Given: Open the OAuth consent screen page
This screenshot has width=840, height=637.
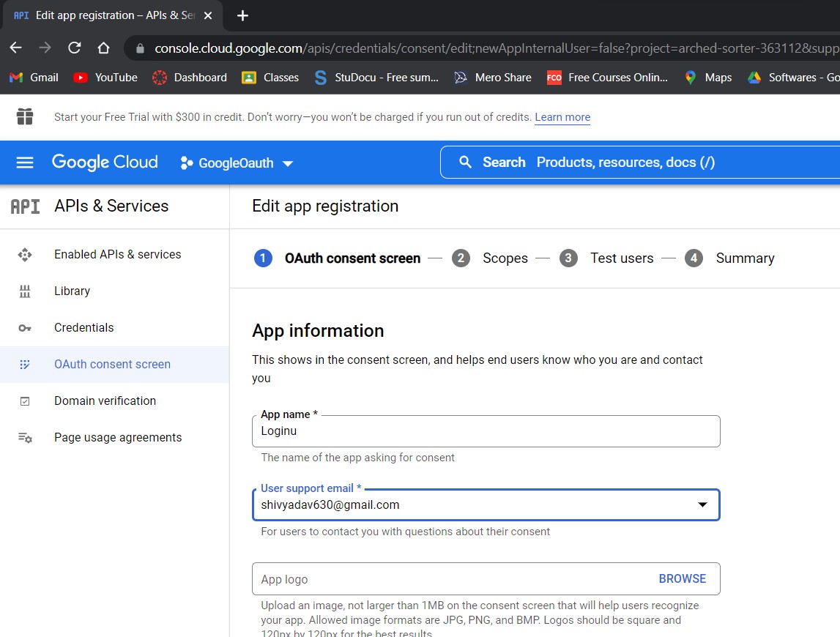Looking at the screenshot, I should pos(112,364).
